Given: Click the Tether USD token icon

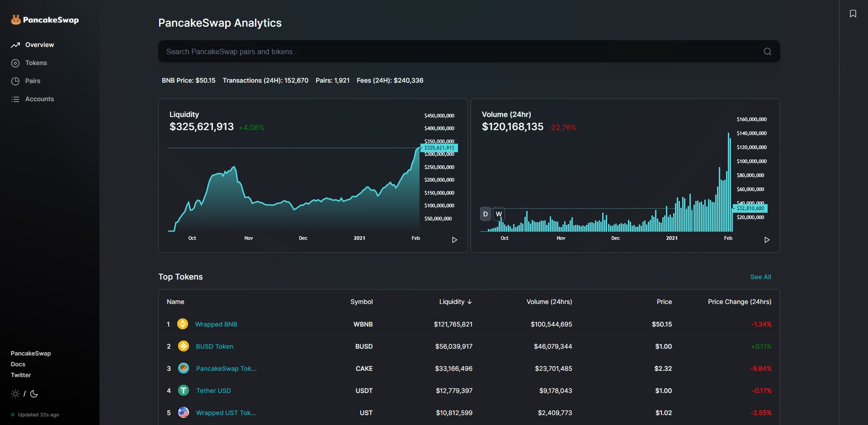Looking at the screenshot, I should pyautogui.click(x=183, y=390).
